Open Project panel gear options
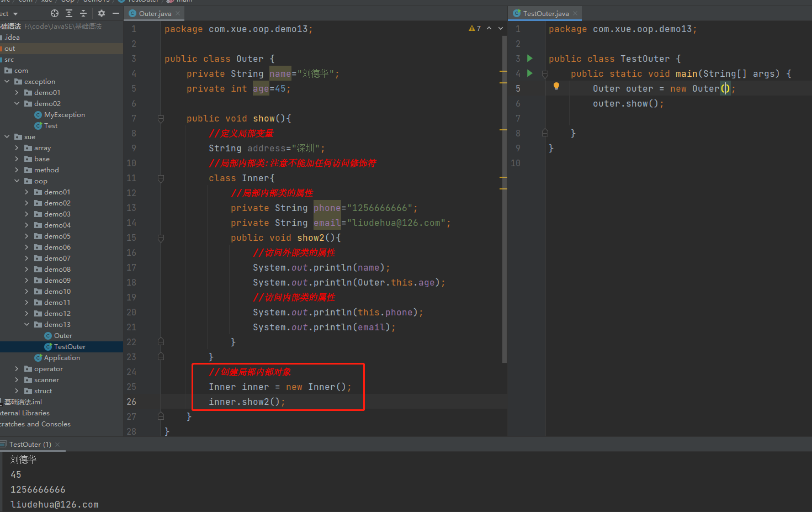The image size is (812, 512). 102,13
